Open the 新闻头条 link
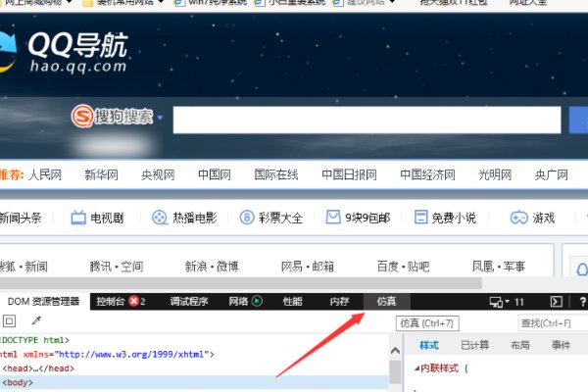The height and width of the screenshot is (392, 588). point(21,218)
